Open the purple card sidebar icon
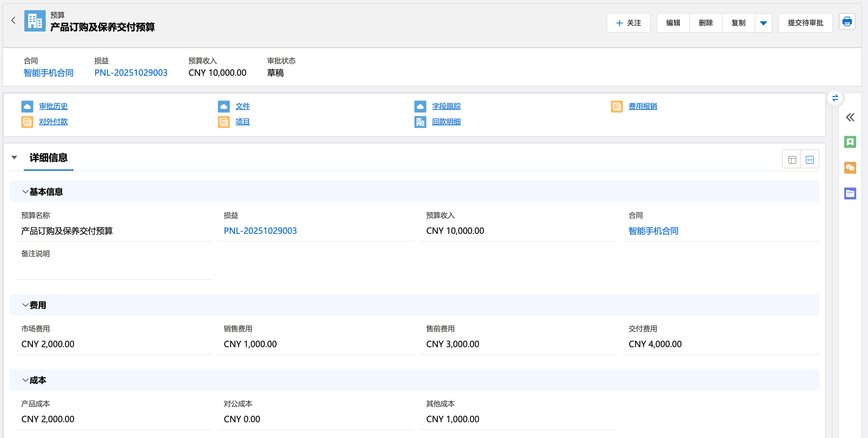868x438 pixels. point(850,193)
